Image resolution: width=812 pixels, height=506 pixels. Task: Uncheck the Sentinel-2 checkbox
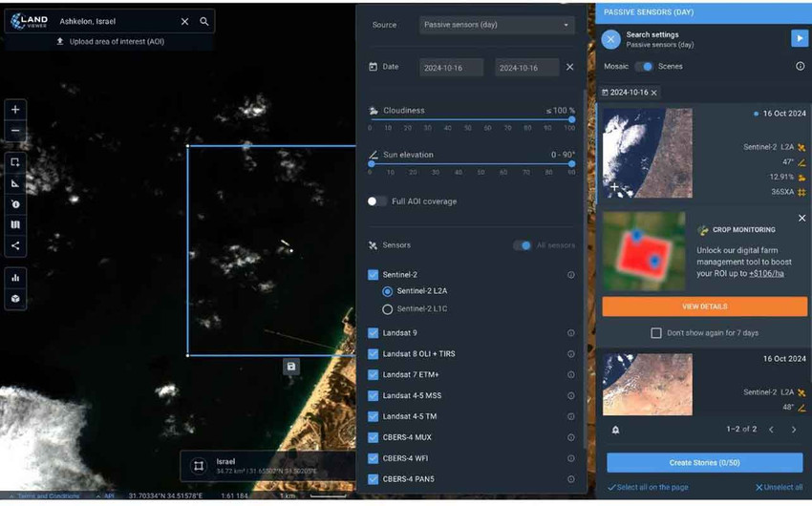(x=373, y=275)
